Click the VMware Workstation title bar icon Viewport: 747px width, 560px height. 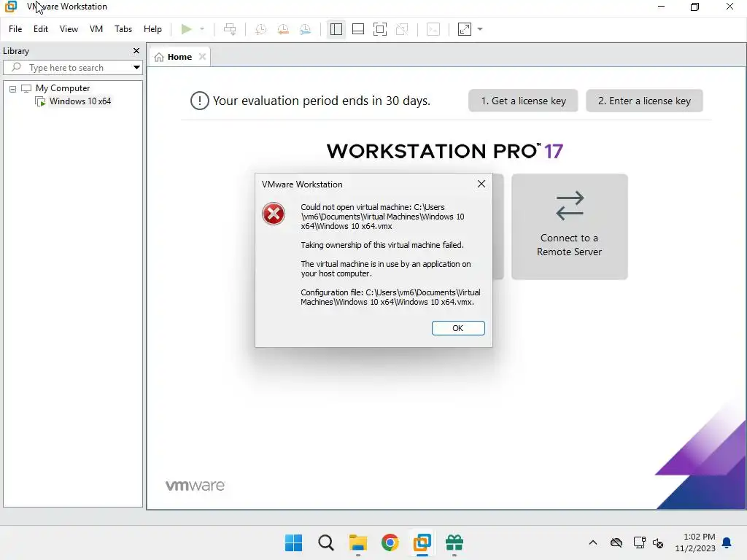click(10, 6)
